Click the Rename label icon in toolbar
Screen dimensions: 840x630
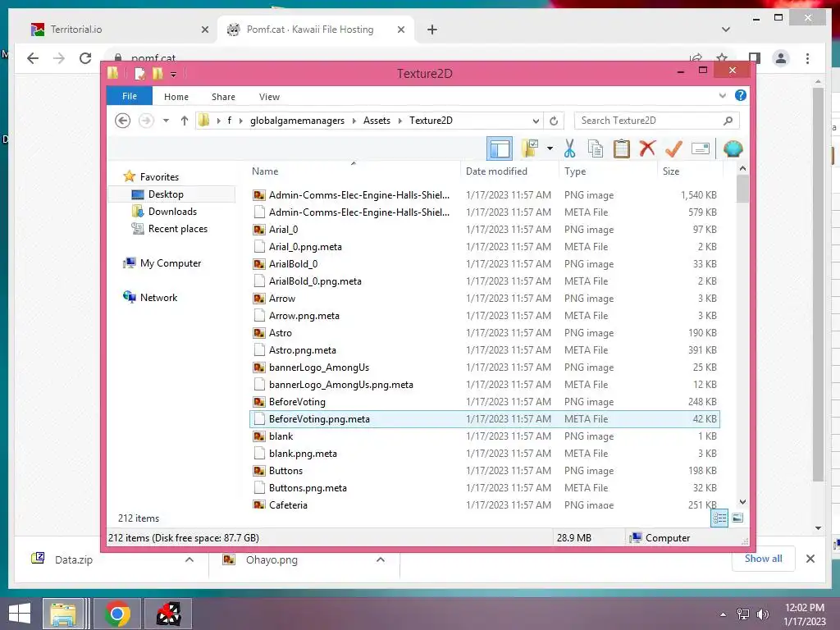pos(701,148)
